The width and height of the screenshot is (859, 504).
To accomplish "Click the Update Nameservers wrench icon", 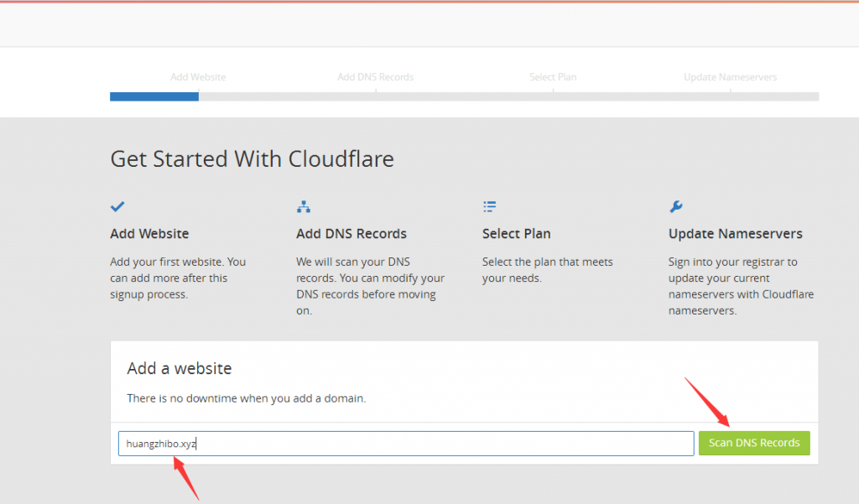I will point(675,206).
